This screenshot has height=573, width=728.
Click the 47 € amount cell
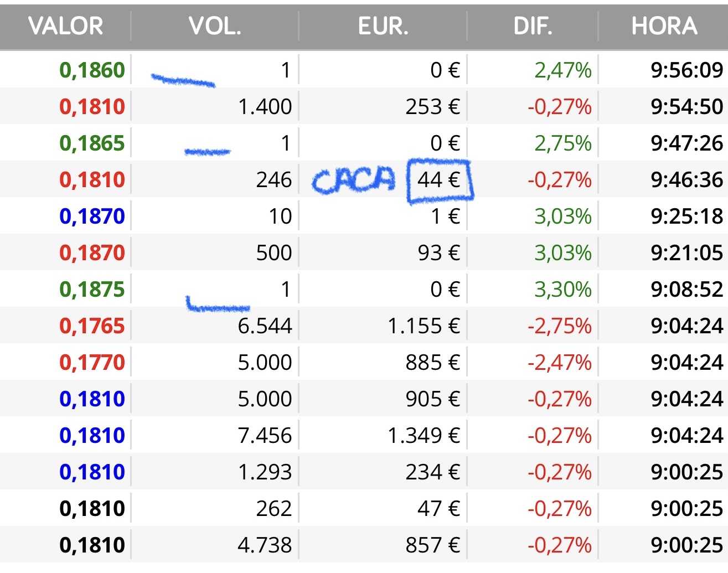click(x=439, y=509)
